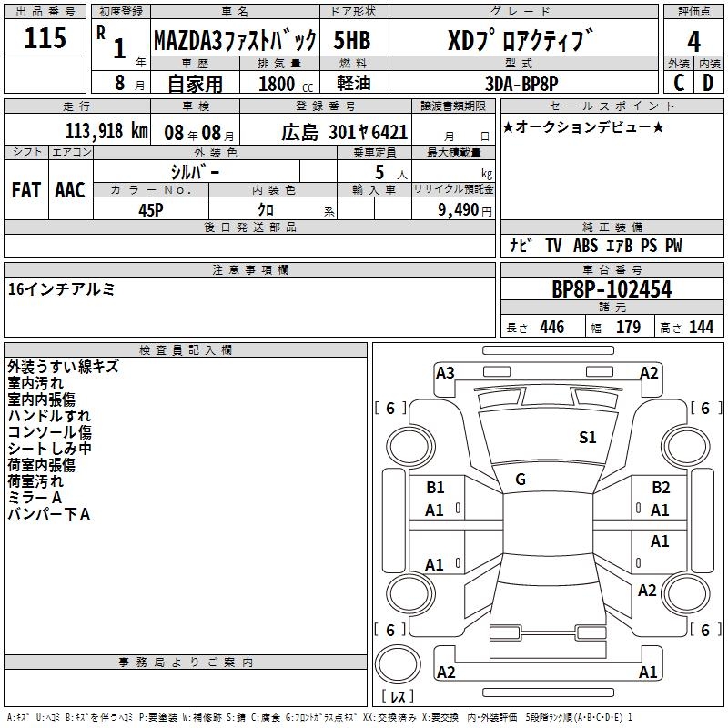Click the lot number 115
Image resolution: width=728 pixels, height=728 pixels.
click(x=45, y=38)
